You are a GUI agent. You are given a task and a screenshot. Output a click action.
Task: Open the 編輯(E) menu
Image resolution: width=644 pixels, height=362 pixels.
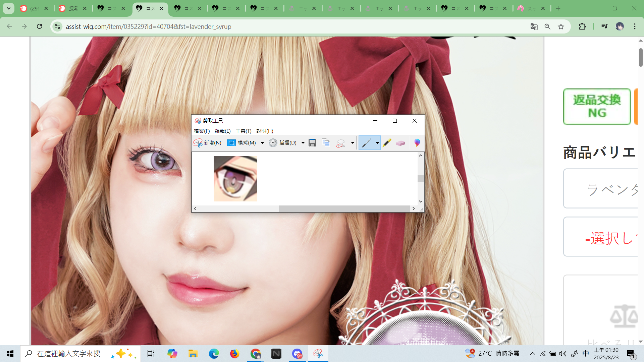[x=223, y=131]
